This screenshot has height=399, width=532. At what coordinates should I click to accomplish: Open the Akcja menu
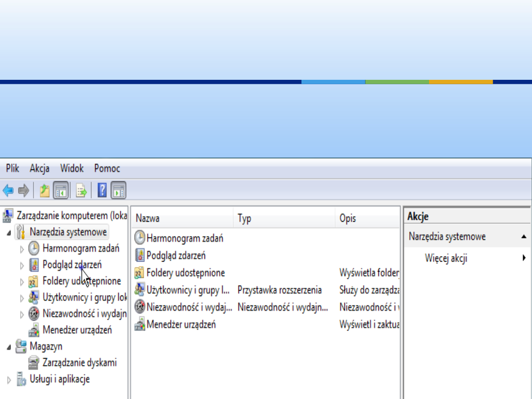pos(39,168)
